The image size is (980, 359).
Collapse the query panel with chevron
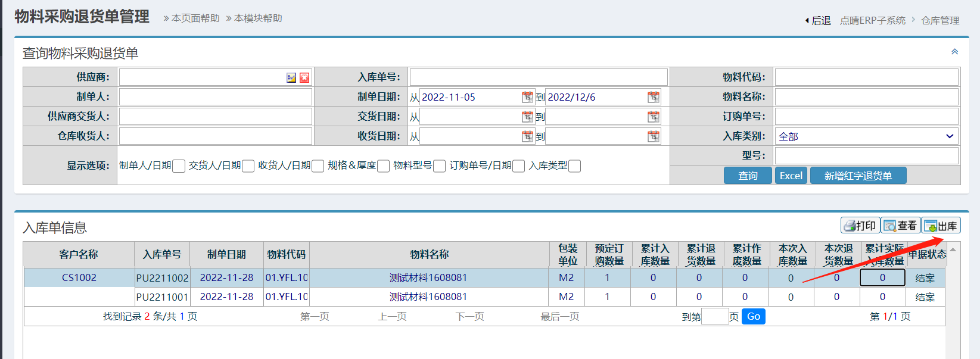tap(954, 52)
